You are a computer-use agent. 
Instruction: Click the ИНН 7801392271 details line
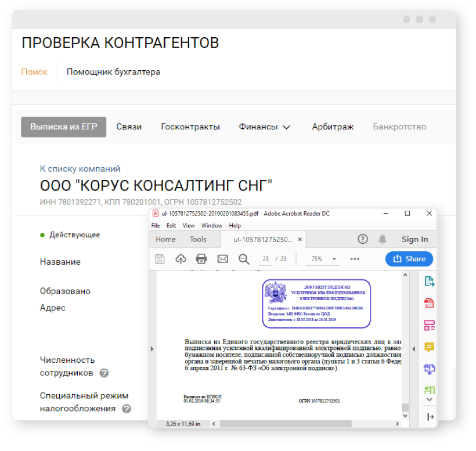coord(140,202)
